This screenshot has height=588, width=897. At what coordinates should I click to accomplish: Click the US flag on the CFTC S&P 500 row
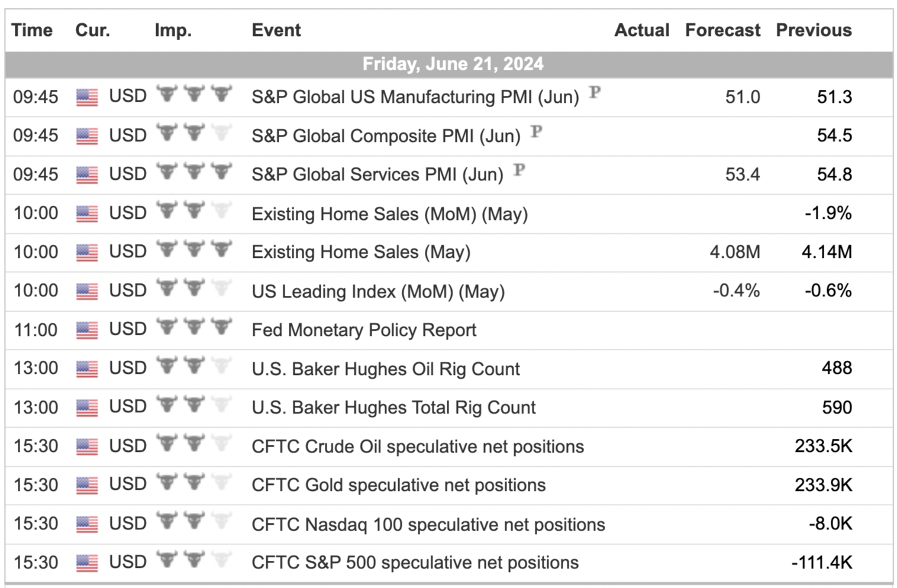click(87, 563)
